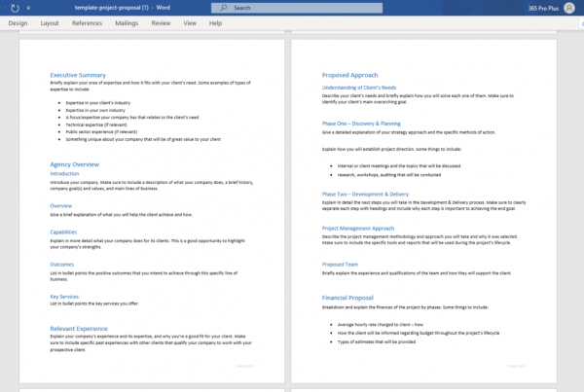The width and height of the screenshot is (584, 392).
Task: Click the Understanding of Client's Needs subheading
Action: (x=359, y=88)
